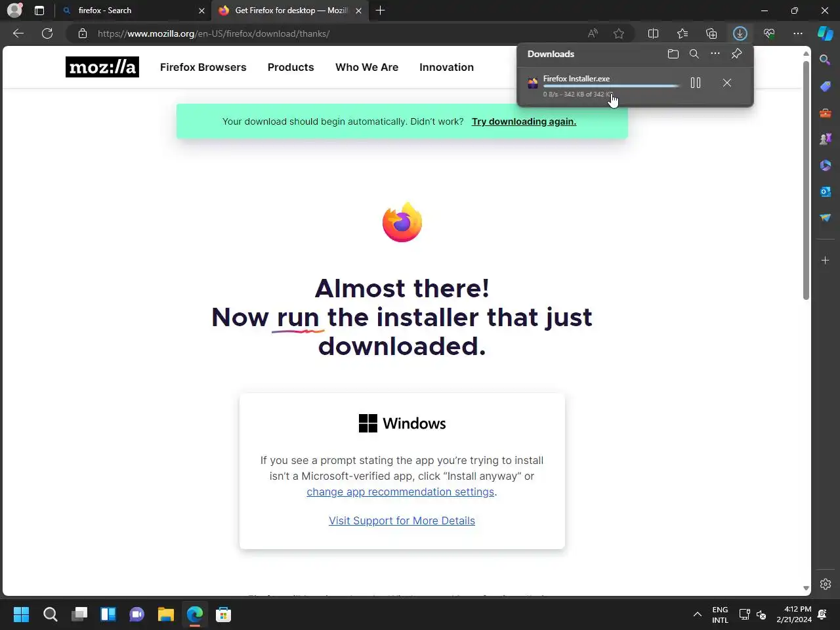Viewport: 840px width, 630px height.
Task: Open sidebar settings gear icon
Action: click(x=826, y=584)
